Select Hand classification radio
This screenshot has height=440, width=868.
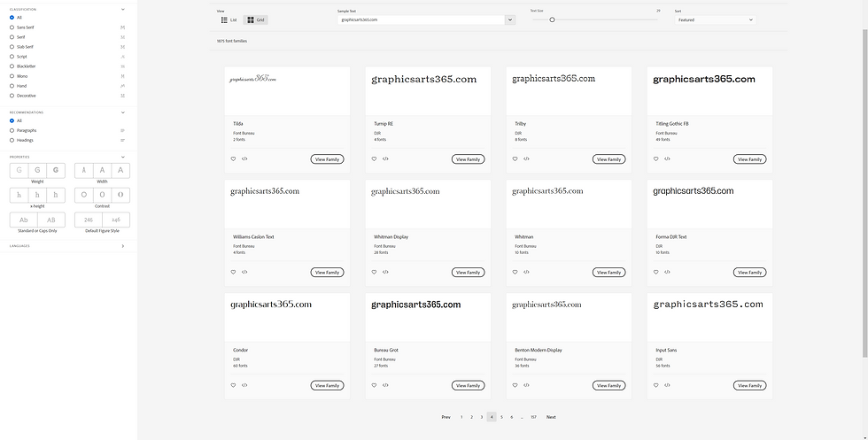point(12,86)
